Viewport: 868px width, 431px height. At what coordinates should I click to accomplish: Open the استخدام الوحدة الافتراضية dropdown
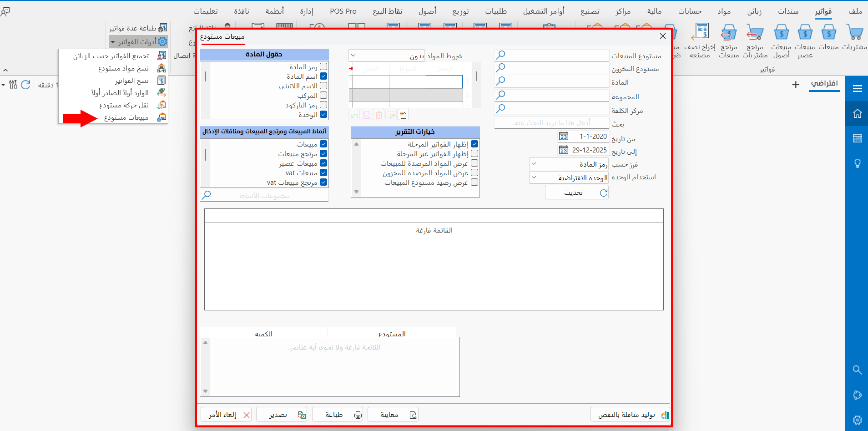535,177
